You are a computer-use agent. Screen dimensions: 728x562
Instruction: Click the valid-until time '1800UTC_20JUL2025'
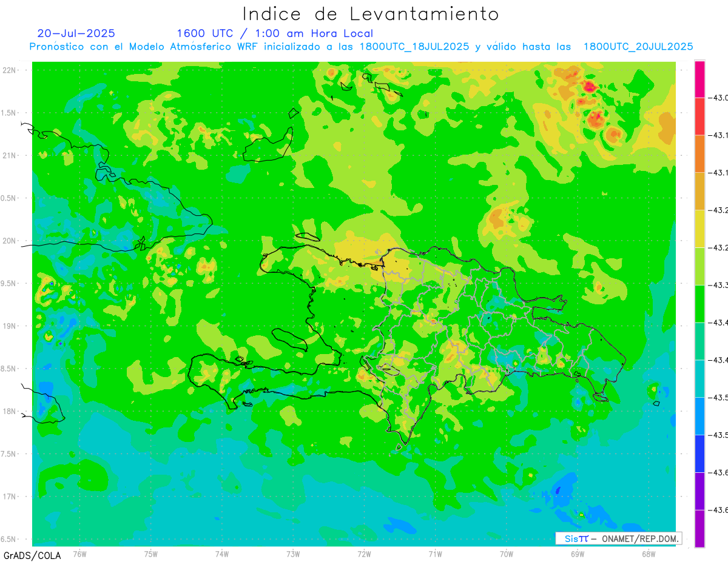point(638,47)
